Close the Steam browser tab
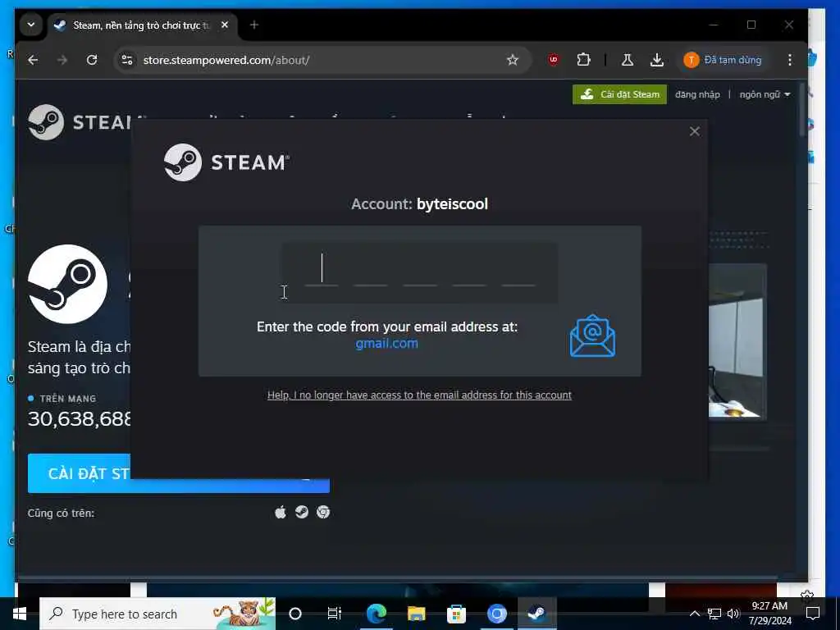Image resolution: width=840 pixels, height=630 pixels. pos(225,25)
